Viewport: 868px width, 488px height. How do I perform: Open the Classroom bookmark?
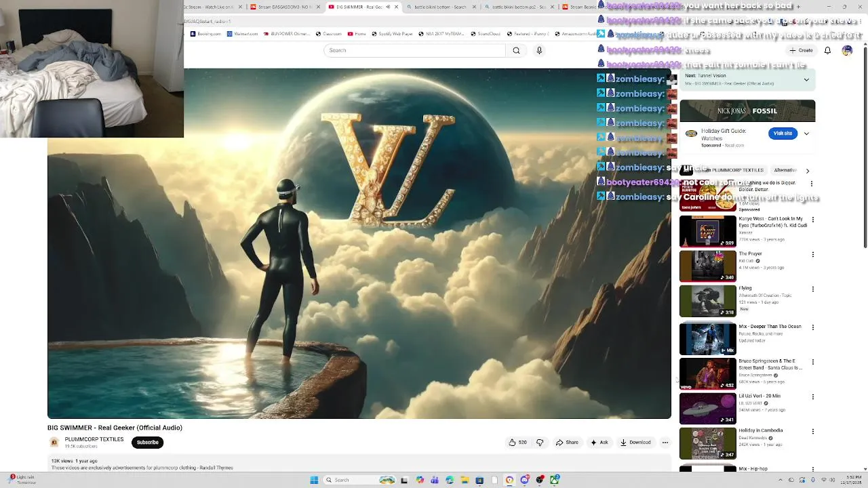pos(330,33)
